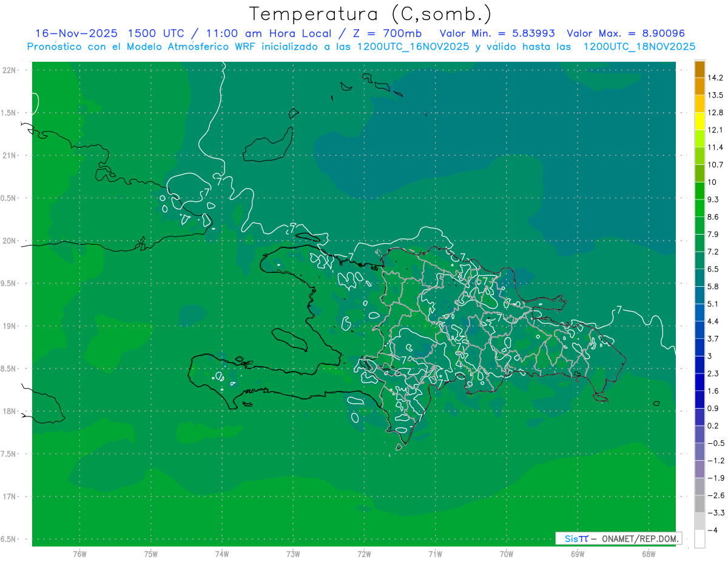Click the '4.4' colorbar value
The width and height of the screenshot is (728, 562).
pyautogui.click(x=713, y=321)
